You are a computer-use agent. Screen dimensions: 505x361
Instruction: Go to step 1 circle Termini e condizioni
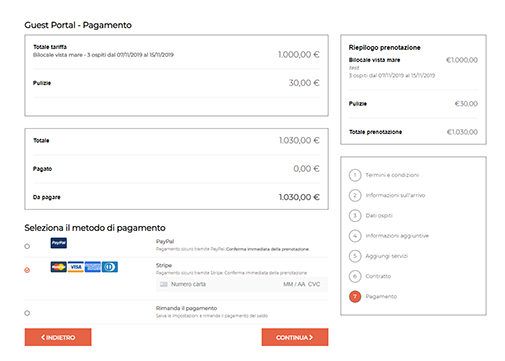(355, 175)
